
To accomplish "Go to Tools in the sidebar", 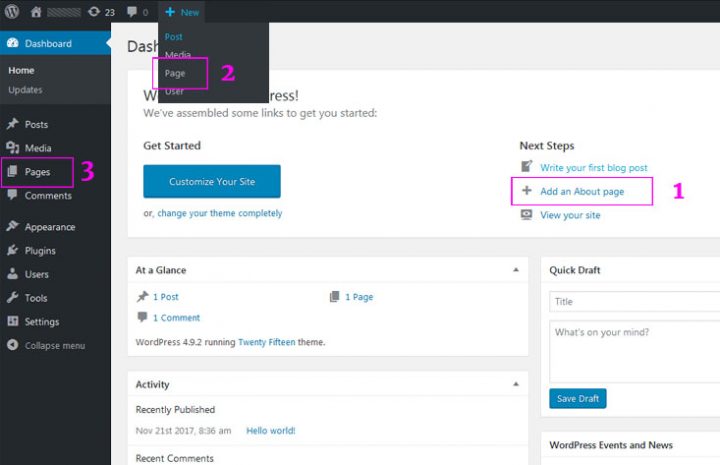I will click(36, 298).
